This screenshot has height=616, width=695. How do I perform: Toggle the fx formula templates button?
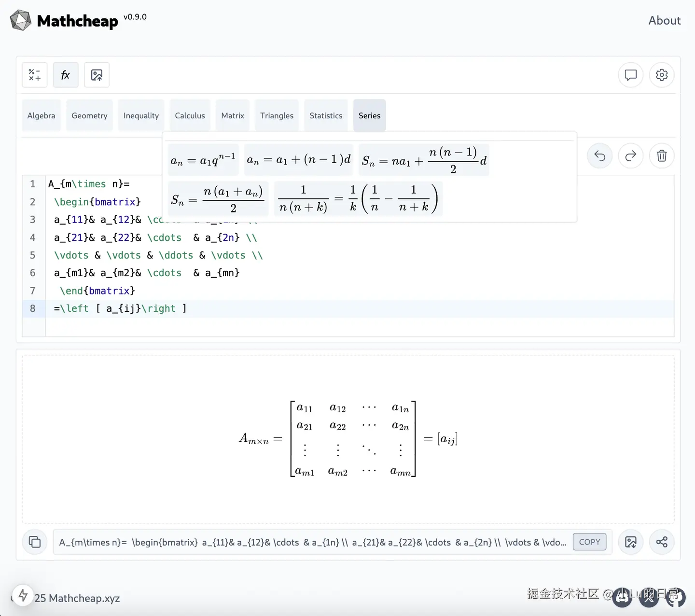(66, 75)
